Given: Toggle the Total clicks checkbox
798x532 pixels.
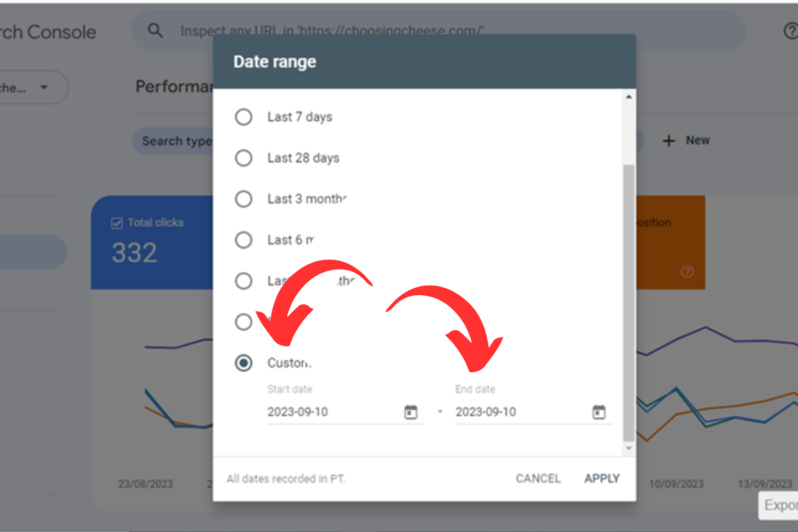Looking at the screenshot, I should pyautogui.click(x=117, y=223).
